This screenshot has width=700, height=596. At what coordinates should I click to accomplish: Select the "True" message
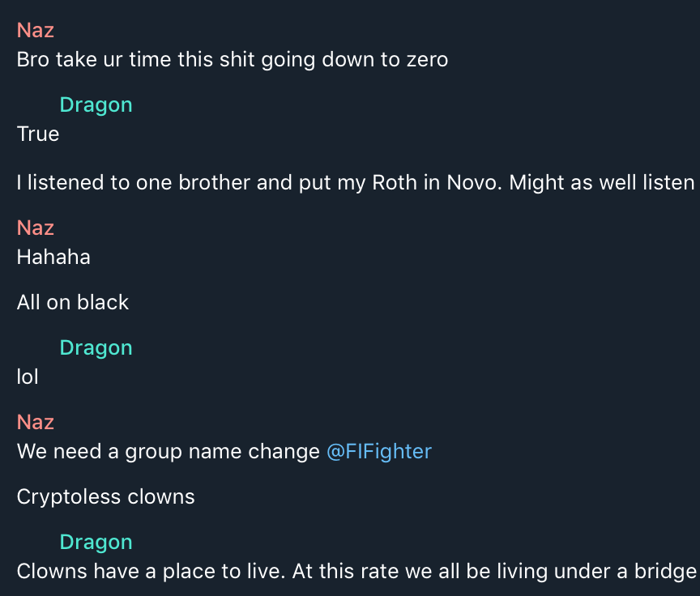(x=38, y=134)
